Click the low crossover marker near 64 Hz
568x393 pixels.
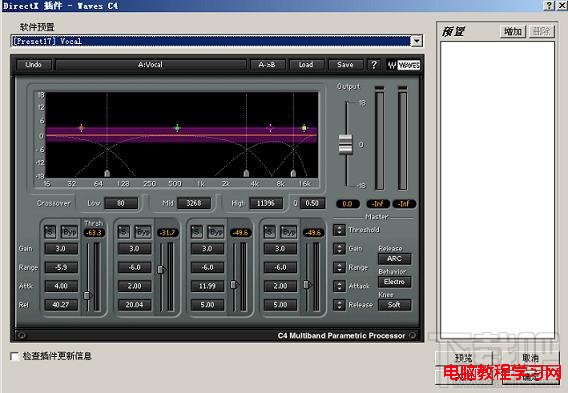point(107,173)
